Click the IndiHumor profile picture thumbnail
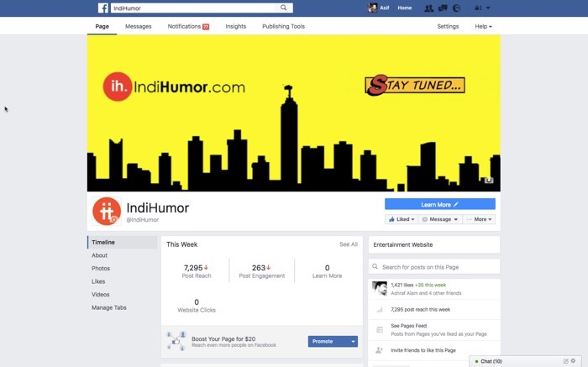Viewport: 588px width, 367px height. (107, 211)
